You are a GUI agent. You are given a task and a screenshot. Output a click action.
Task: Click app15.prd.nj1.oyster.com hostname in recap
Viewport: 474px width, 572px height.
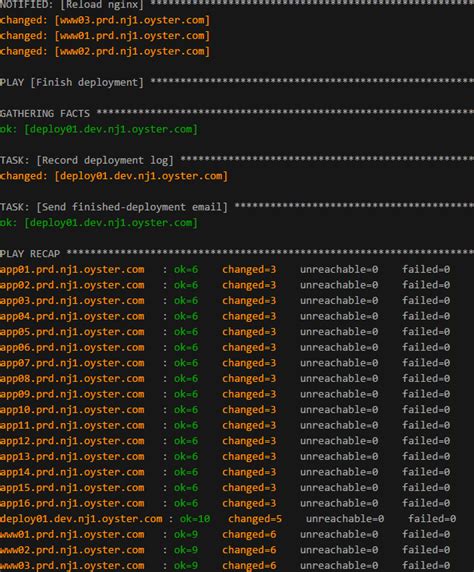point(72,488)
